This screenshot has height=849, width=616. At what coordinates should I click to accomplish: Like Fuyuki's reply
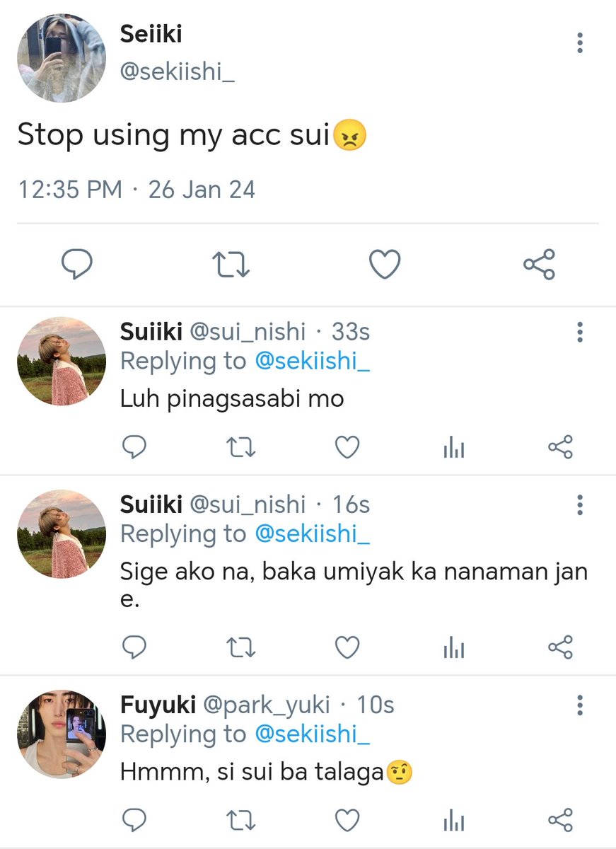[x=347, y=820]
